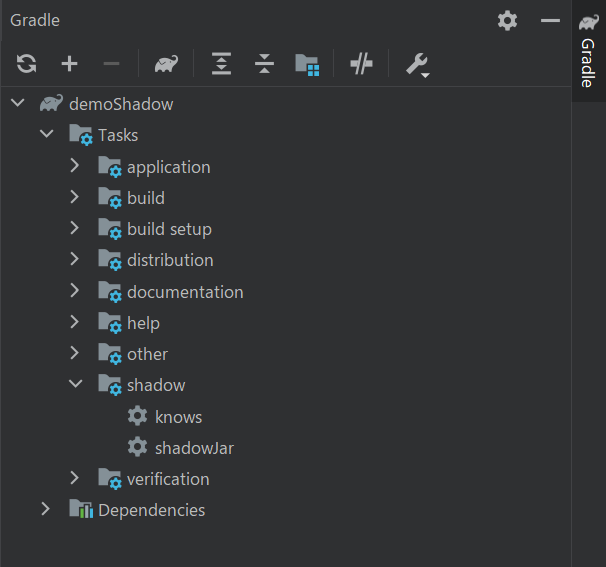Expand the application task group

point(75,165)
